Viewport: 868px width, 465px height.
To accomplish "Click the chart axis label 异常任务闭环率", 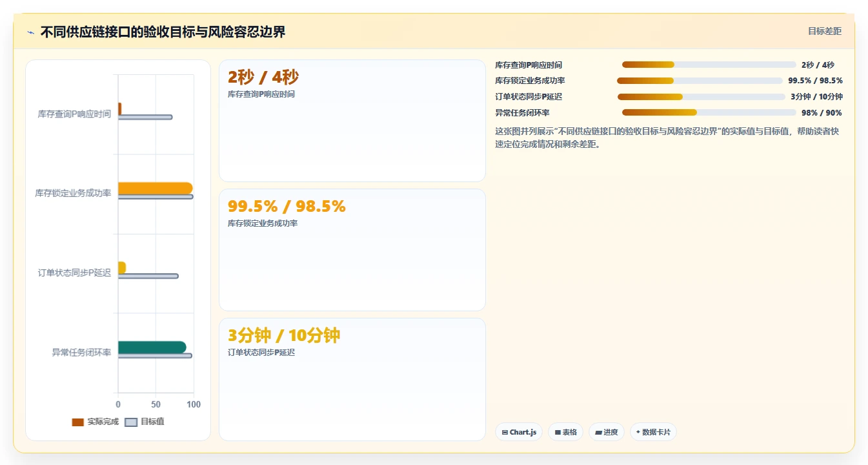I will (81, 353).
